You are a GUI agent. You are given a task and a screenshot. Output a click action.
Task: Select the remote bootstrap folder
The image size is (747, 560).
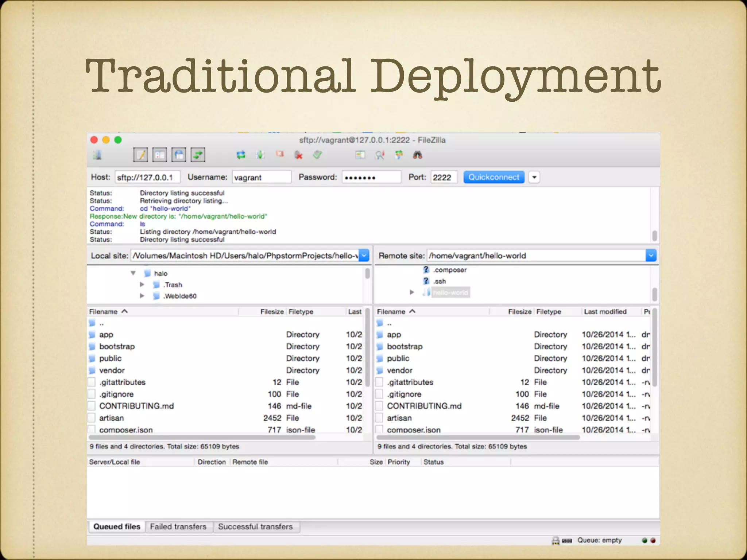pyautogui.click(x=513, y=346)
